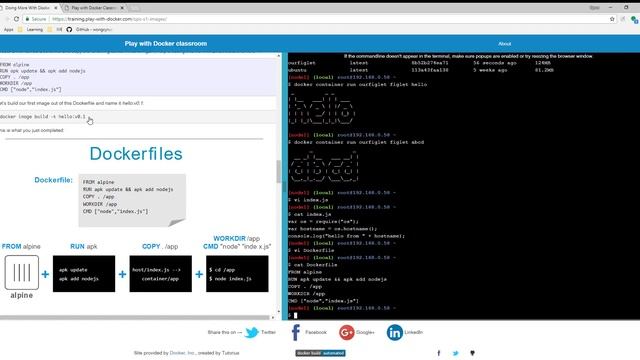640x360 pixels.
Task: Click the LinkedIn share icon
Action: [394, 332]
